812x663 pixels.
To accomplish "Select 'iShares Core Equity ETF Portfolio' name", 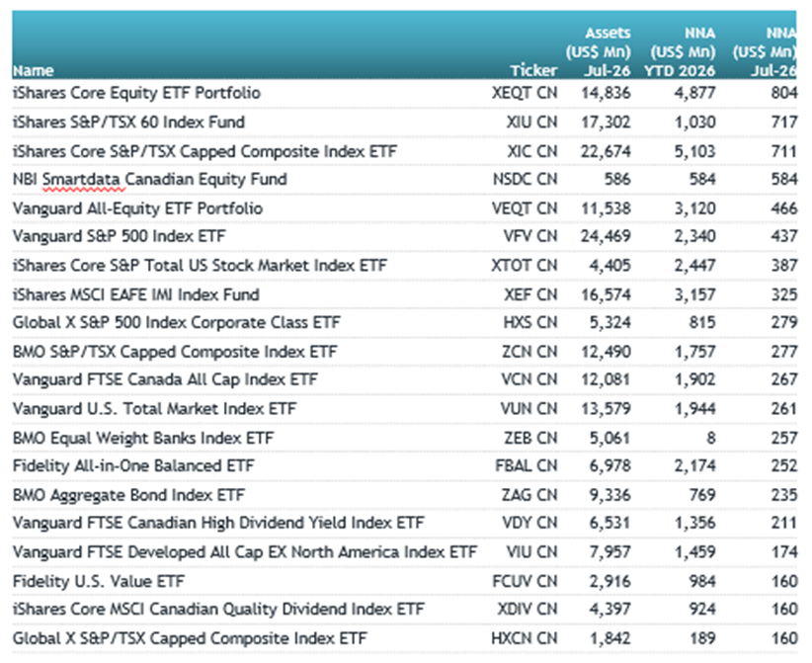I will point(136,93).
